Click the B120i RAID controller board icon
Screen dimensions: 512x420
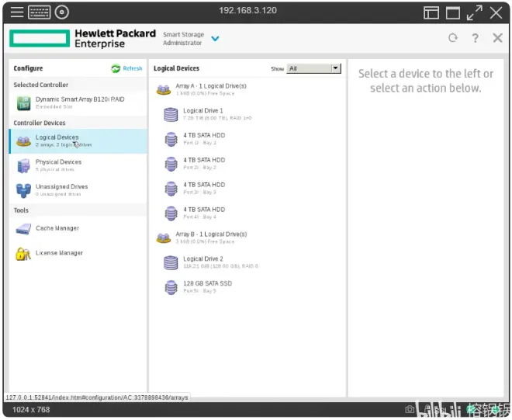pos(23,103)
